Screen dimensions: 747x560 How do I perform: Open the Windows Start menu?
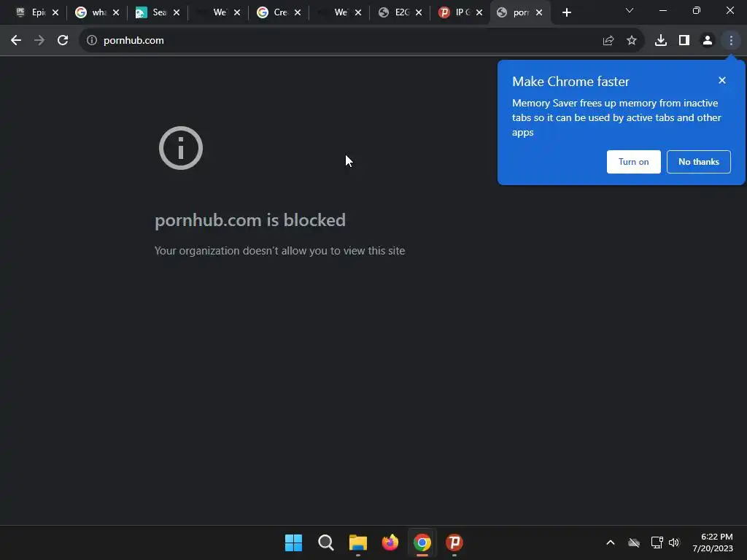pos(293,542)
